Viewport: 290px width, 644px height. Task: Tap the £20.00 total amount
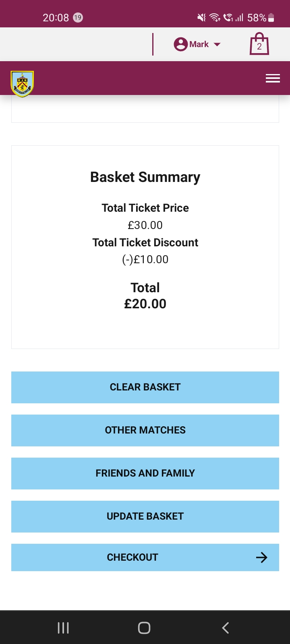point(145,304)
